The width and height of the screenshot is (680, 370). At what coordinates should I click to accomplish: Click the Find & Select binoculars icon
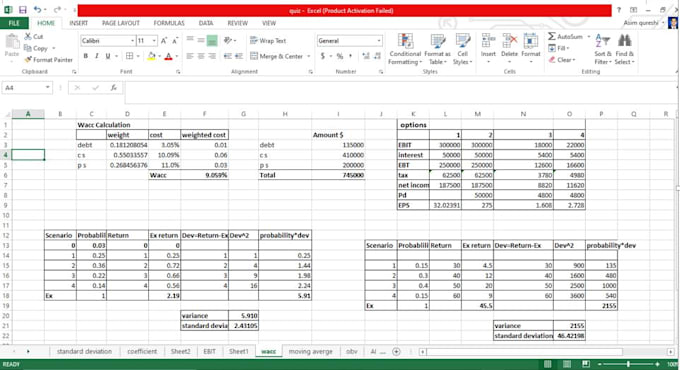click(x=624, y=41)
